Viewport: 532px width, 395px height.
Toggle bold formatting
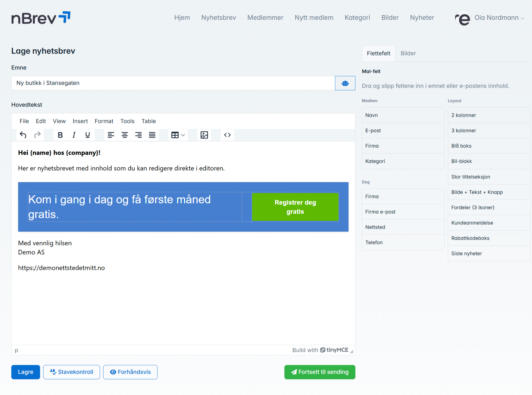(x=60, y=135)
